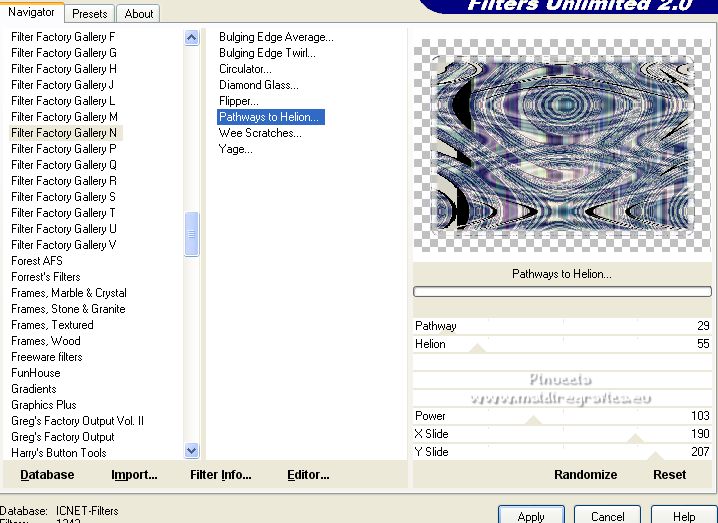Switch to the Navigator tab
Image resolution: width=718 pixels, height=523 pixels.
[x=31, y=12]
